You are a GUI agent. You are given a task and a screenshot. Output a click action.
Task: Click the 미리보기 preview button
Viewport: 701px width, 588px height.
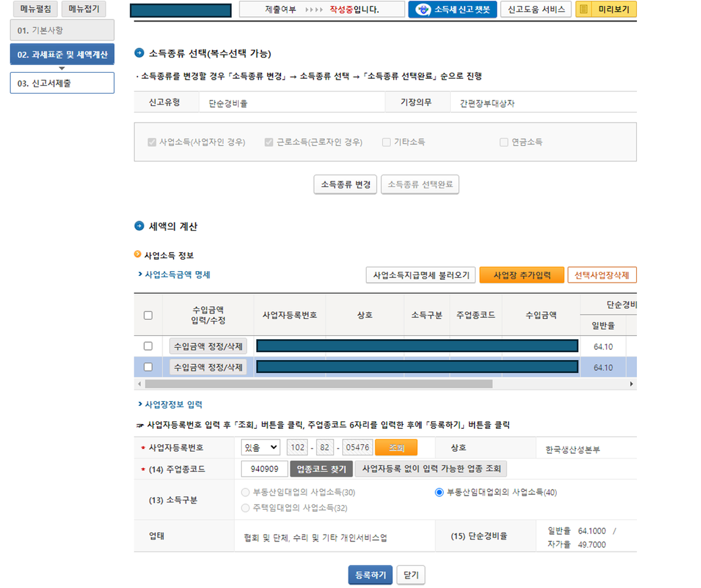tap(606, 9)
